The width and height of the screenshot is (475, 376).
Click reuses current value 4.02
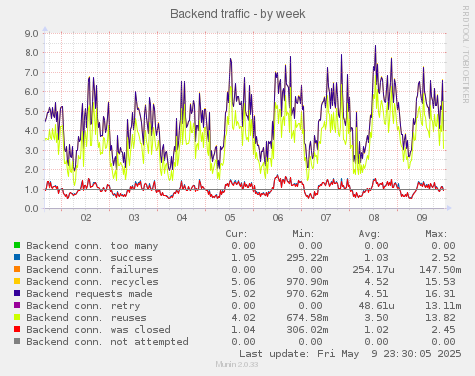[x=243, y=318]
